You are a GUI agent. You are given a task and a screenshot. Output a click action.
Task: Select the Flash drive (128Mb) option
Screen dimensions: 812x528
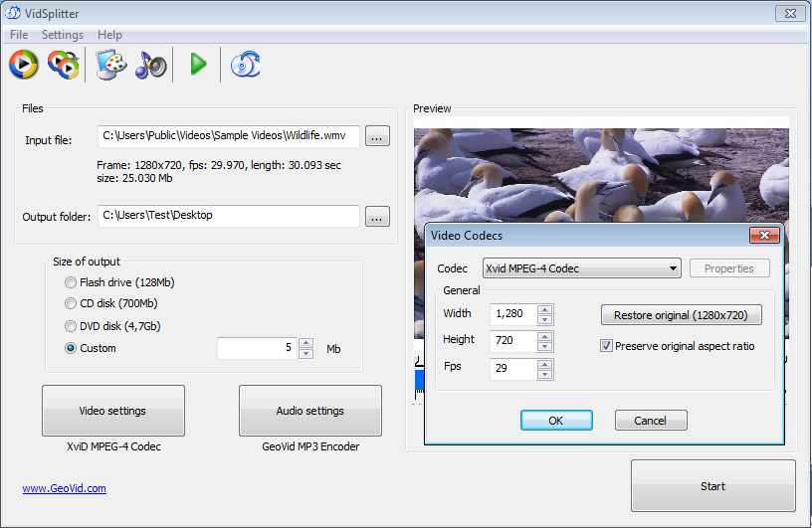pyautogui.click(x=71, y=282)
